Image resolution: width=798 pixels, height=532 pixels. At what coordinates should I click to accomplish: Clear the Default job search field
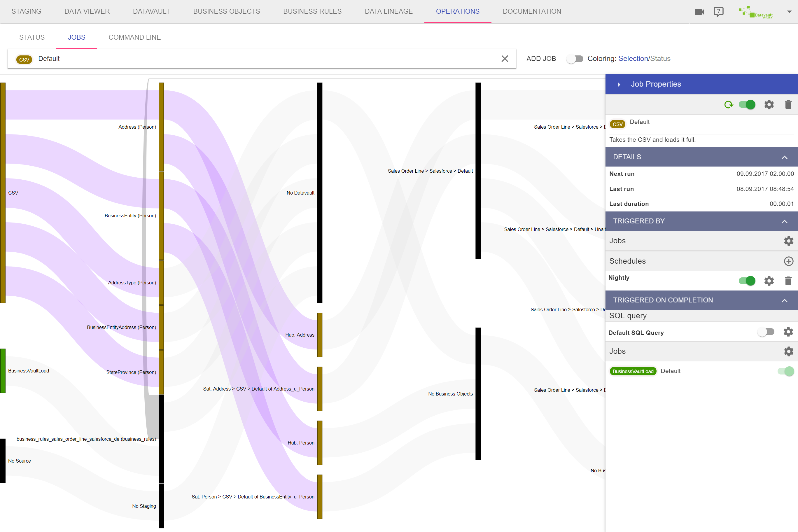coord(505,59)
